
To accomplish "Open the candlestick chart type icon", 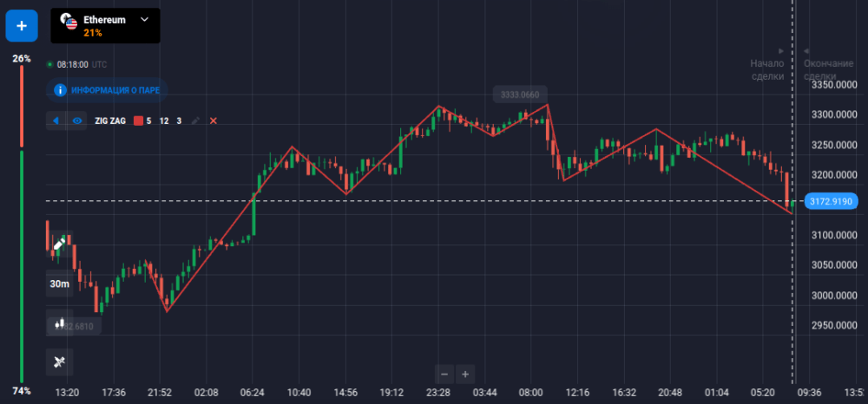I will (x=59, y=323).
